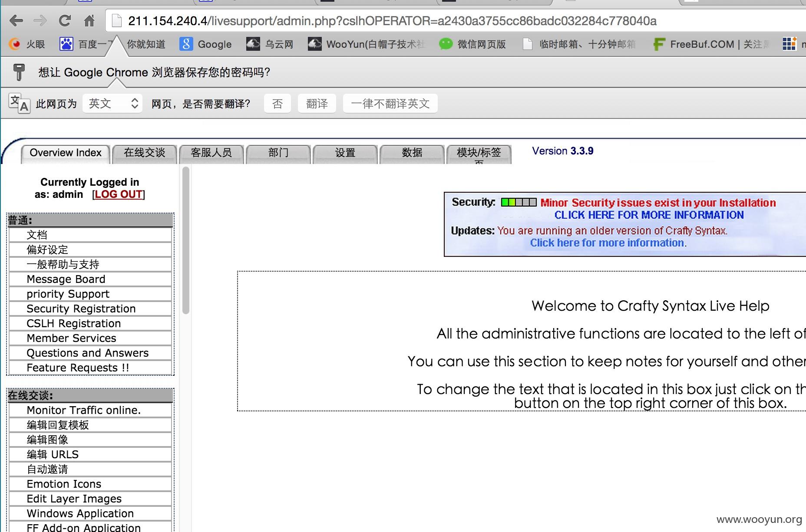Screen dimensions: 806x532
Task: Click the sidebar vertical scrollbar
Action: 186,240
